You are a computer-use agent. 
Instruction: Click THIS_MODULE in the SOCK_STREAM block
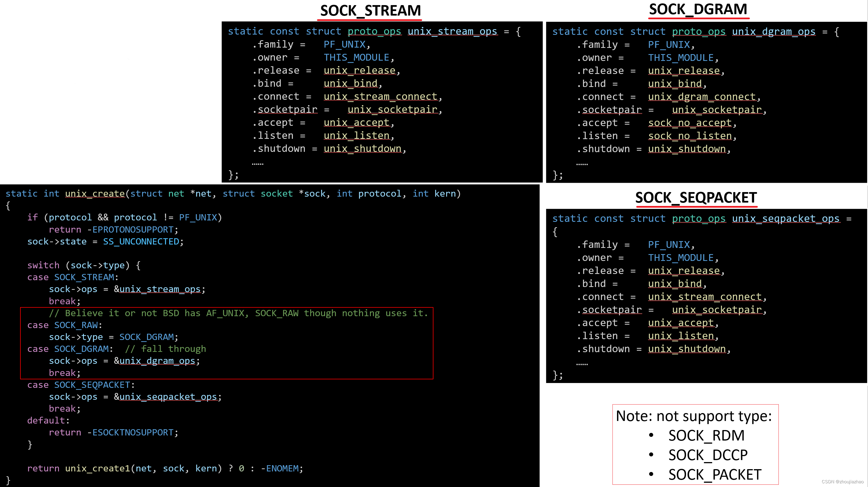click(356, 57)
